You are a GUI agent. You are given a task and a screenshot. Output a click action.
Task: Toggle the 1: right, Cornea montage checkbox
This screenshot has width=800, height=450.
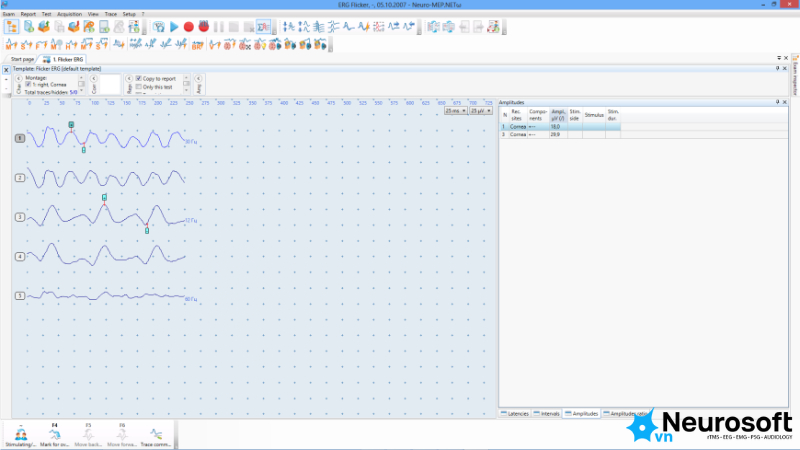click(28, 85)
